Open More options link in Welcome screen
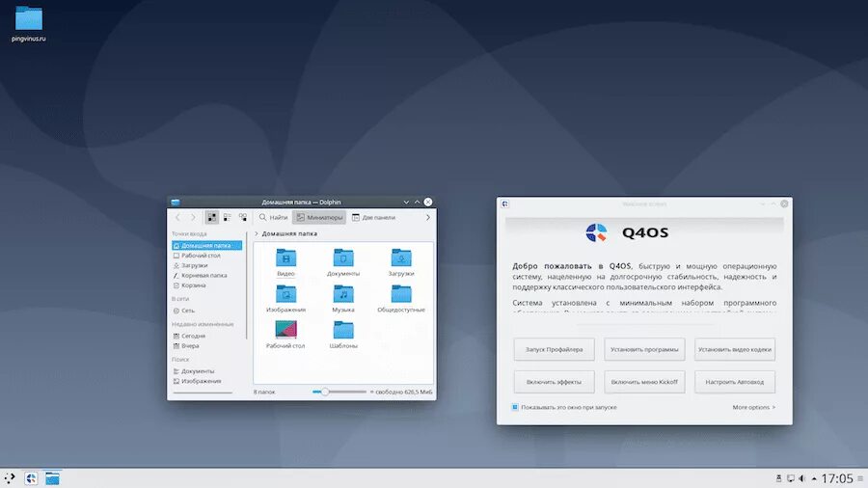 [753, 407]
